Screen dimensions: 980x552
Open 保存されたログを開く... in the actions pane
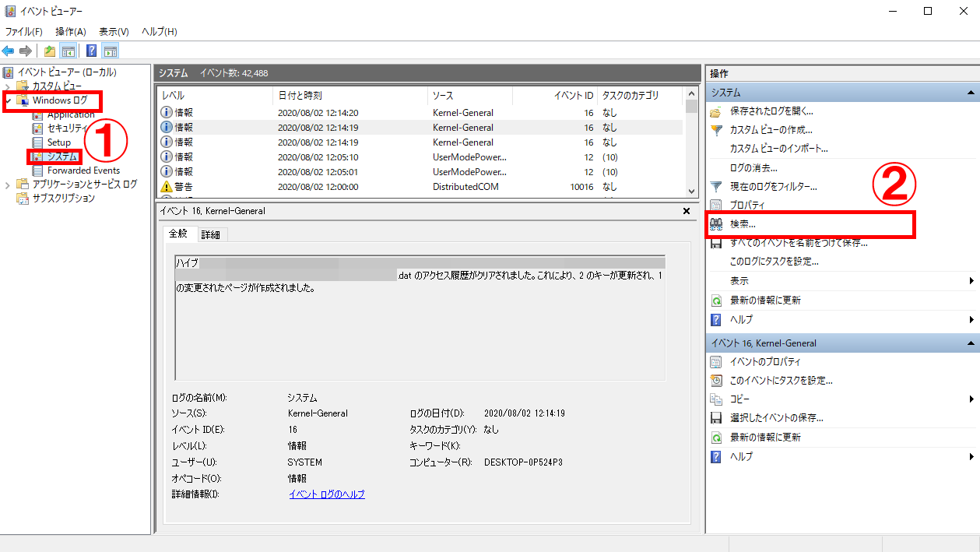tap(771, 111)
